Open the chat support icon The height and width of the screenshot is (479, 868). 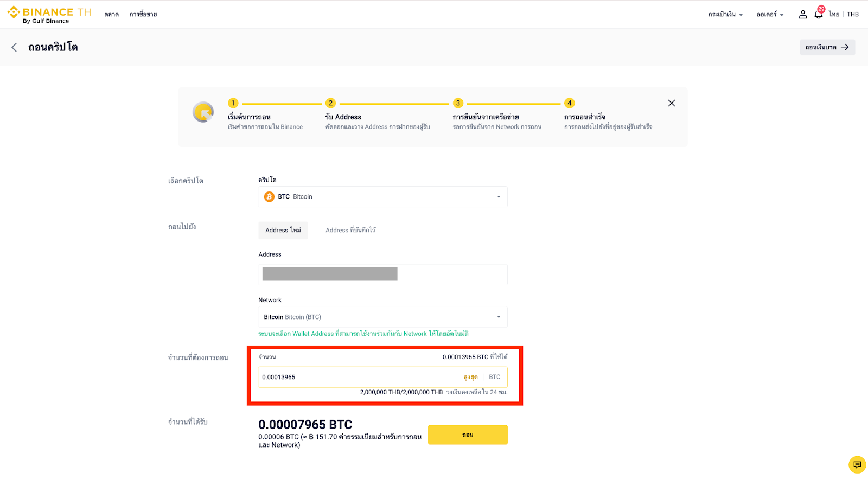[857, 464]
